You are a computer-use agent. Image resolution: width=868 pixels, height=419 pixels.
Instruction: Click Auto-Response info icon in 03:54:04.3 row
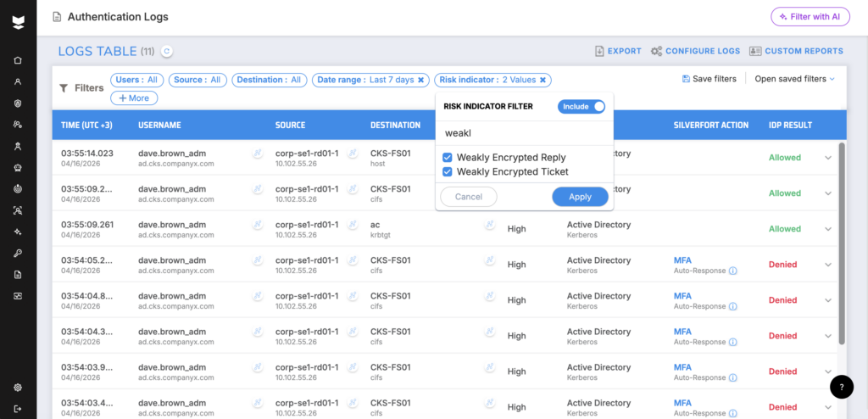(x=732, y=342)
